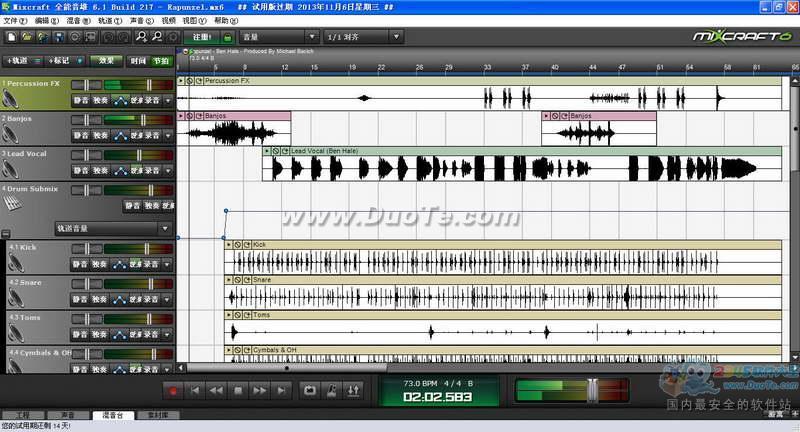Adjust the master volume slider

coord(592,391)
